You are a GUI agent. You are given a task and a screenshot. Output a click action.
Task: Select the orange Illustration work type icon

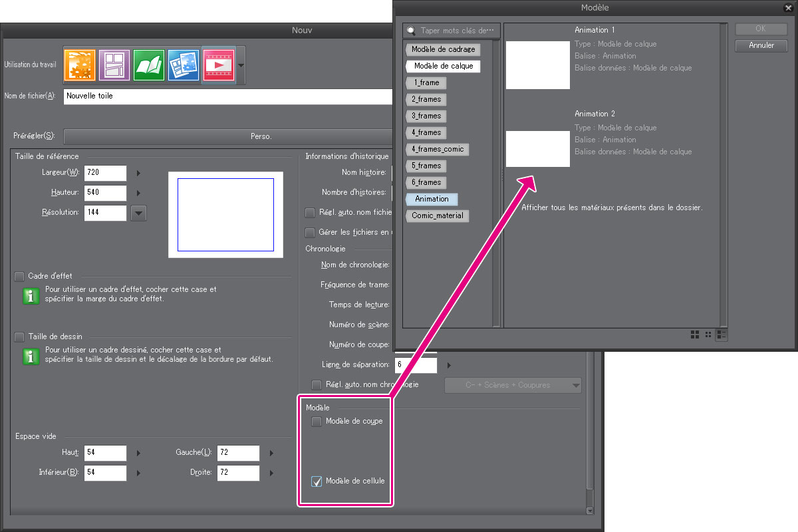[80, 65]
